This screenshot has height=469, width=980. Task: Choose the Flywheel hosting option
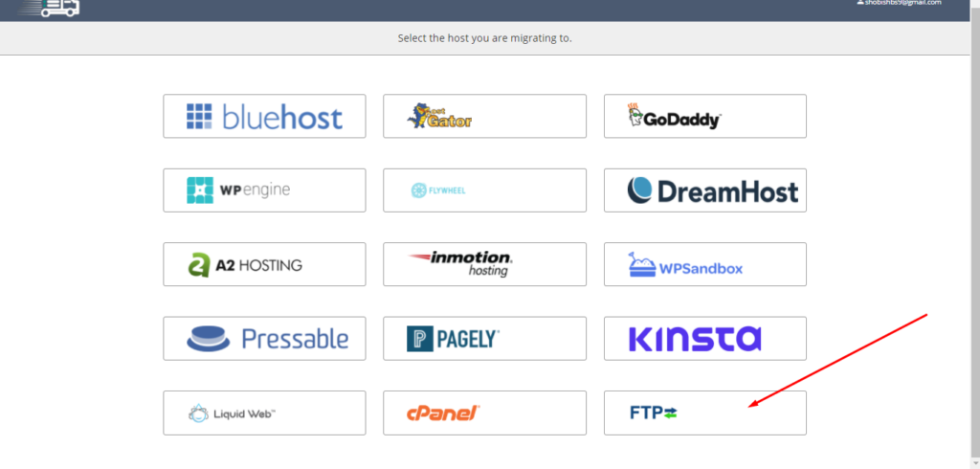pos(485,190)
